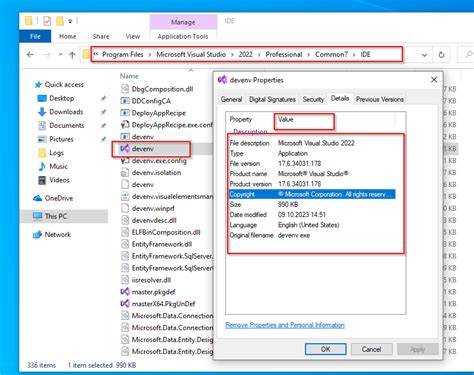Refresh the current folder
The image size is (474, 375).
[x=441, y=55]
